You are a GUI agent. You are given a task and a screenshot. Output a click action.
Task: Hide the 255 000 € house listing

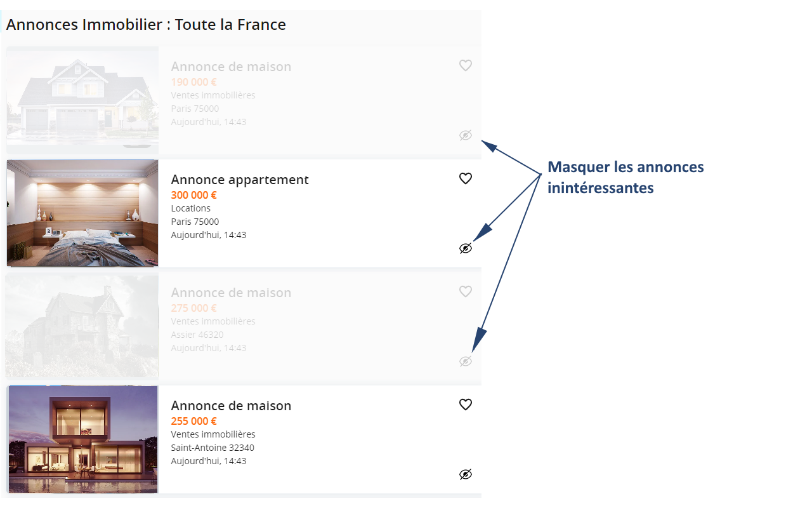(x=466, y=474)
